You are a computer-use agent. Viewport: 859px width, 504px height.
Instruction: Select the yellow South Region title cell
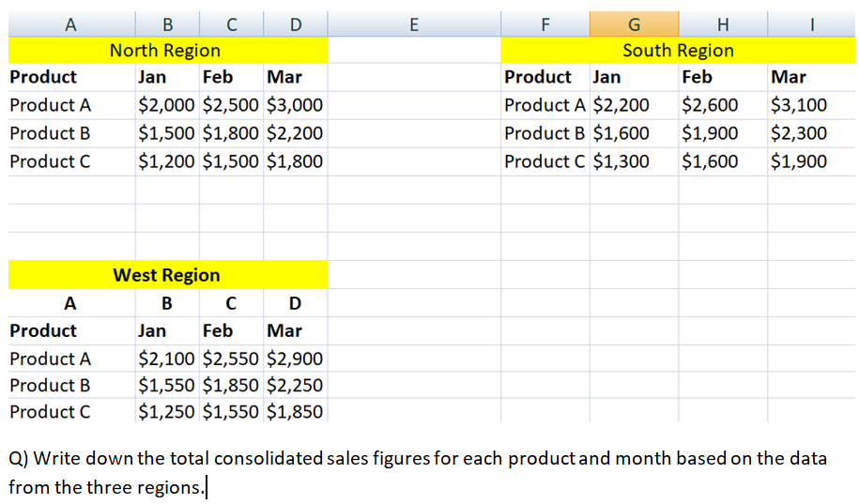(678, 51)
